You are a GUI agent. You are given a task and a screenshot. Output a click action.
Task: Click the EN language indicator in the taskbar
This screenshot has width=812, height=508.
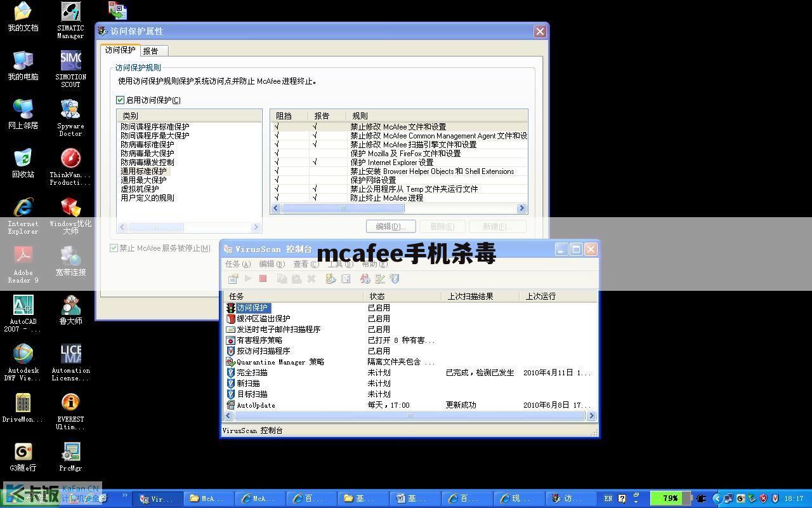608,498
